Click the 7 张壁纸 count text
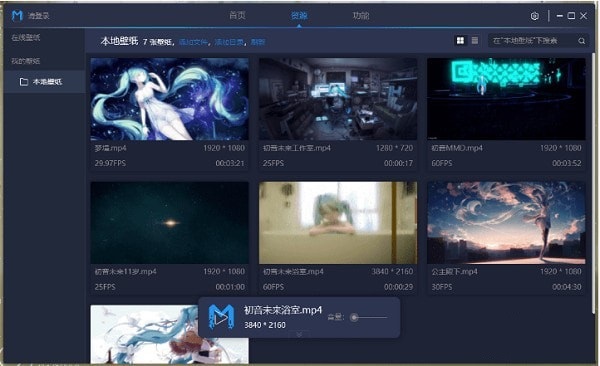The image size is (600, 366). [x=158, y=42]
